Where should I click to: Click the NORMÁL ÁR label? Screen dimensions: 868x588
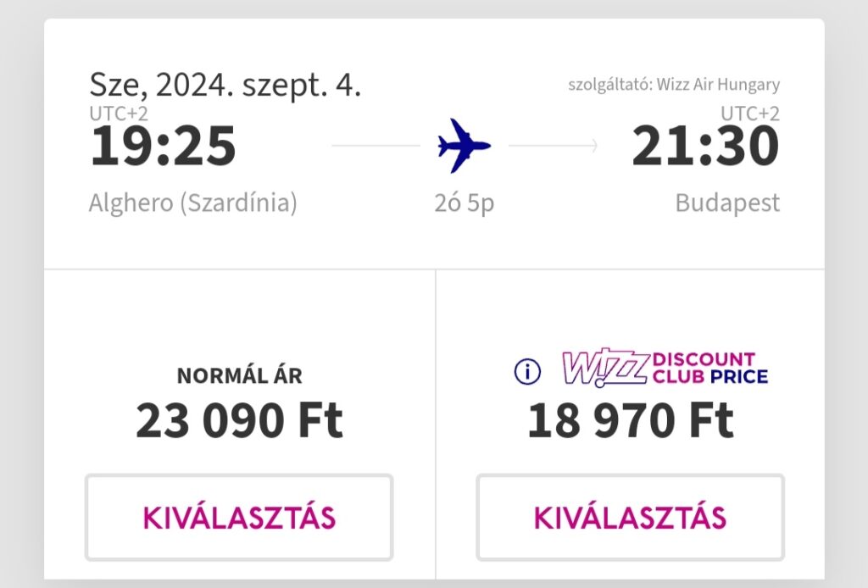coord(239,375)
